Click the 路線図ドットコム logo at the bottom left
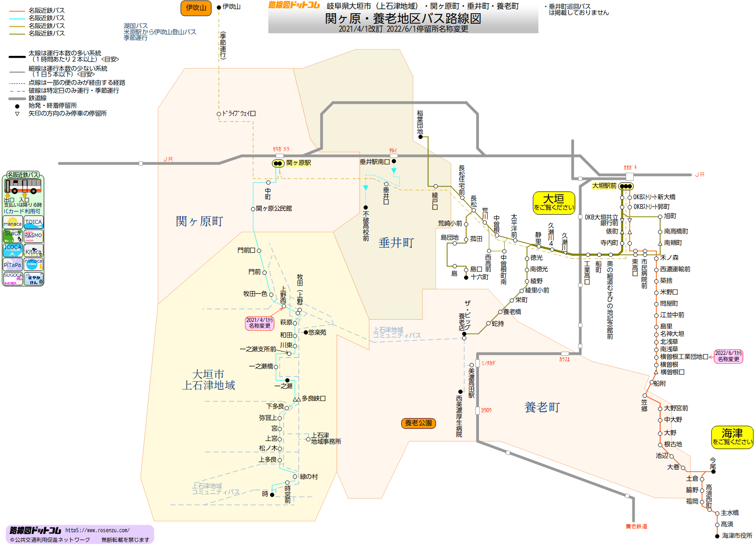The height and width of the screenshot is (548, 756). (x=35, y=530)
